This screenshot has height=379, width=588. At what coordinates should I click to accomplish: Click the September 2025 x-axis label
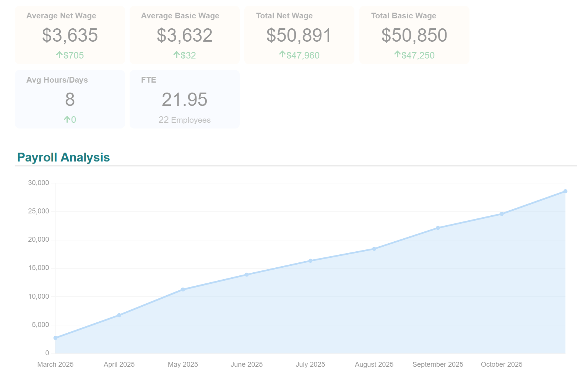[438, 364]
